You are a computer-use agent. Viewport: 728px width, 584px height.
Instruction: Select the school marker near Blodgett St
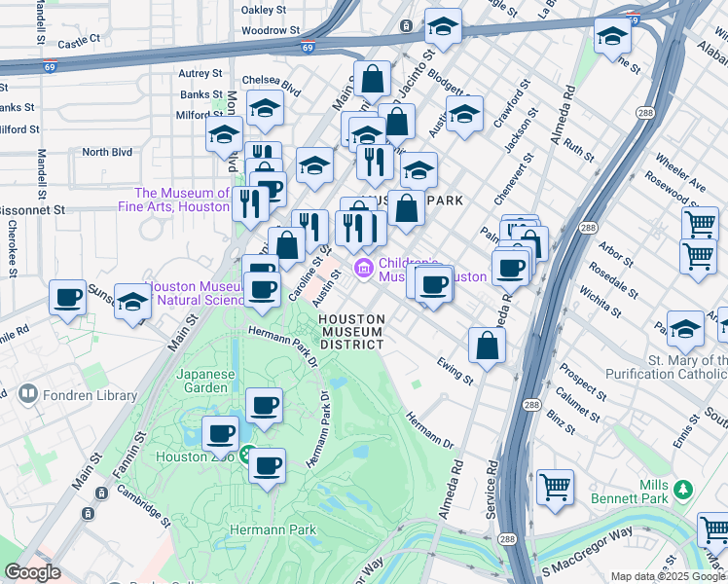[465, 115]
